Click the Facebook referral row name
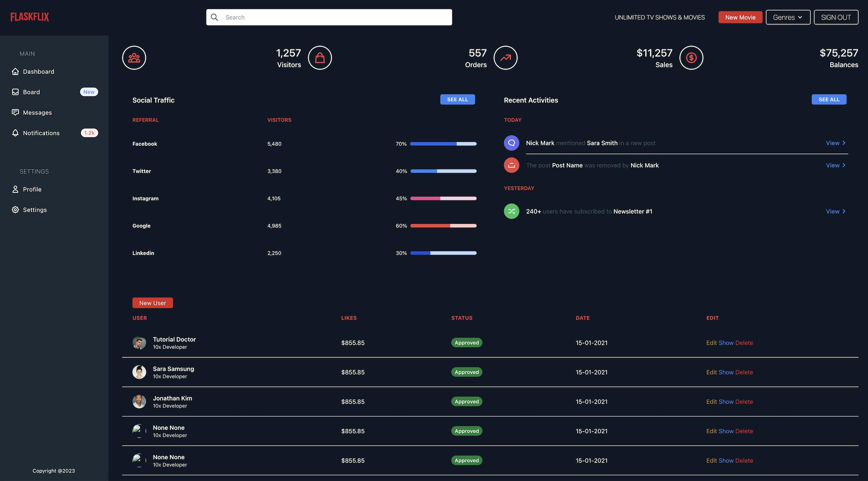The image size is (868, 481). [145, 144]
